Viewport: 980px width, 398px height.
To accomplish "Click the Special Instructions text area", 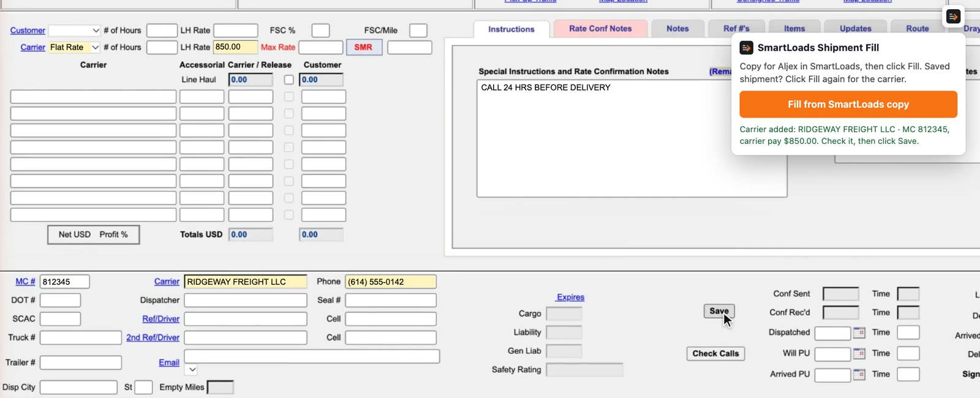I will [x=632, y=138].
